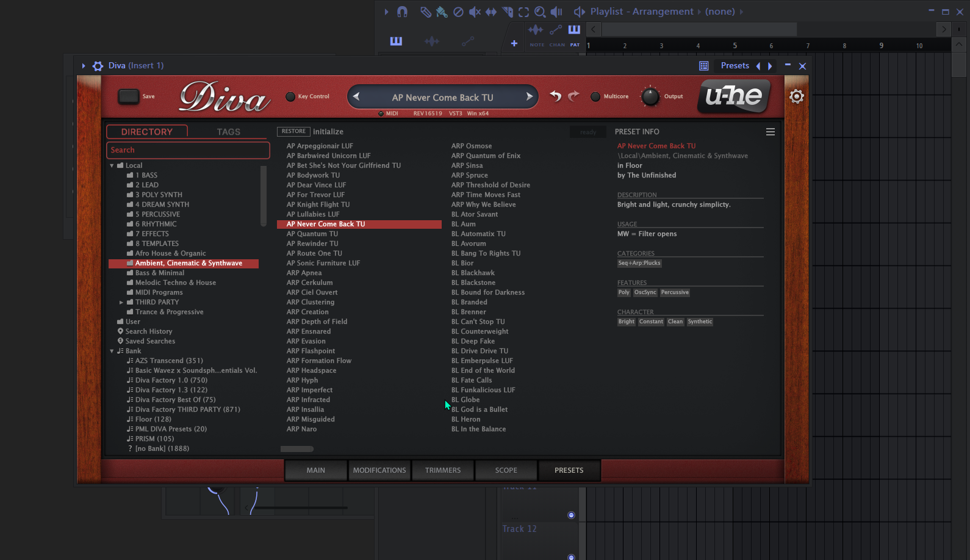Toggle the piano-roll keyboard picker button in Playlist
The height and width of the screenshot is (560, 970).
[396, 41]
